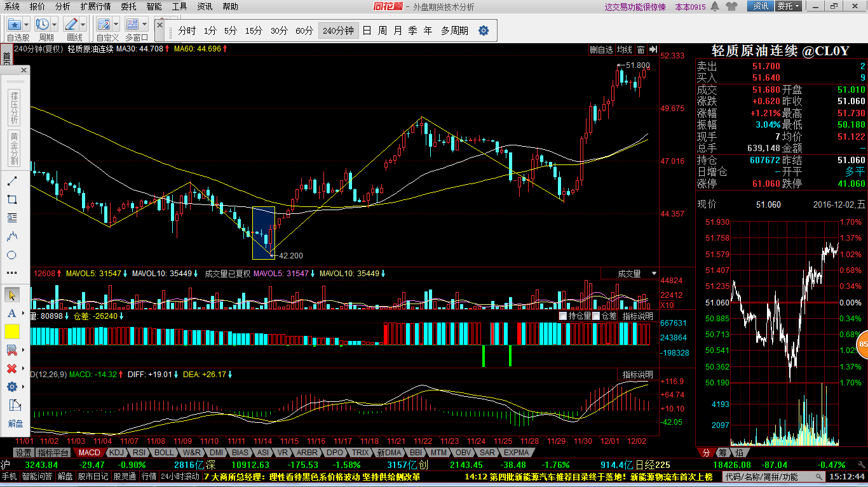Viewport: 868px width, 487px height.
Task: Click the 设置 button at bottom left
Action: coord(24,453)
